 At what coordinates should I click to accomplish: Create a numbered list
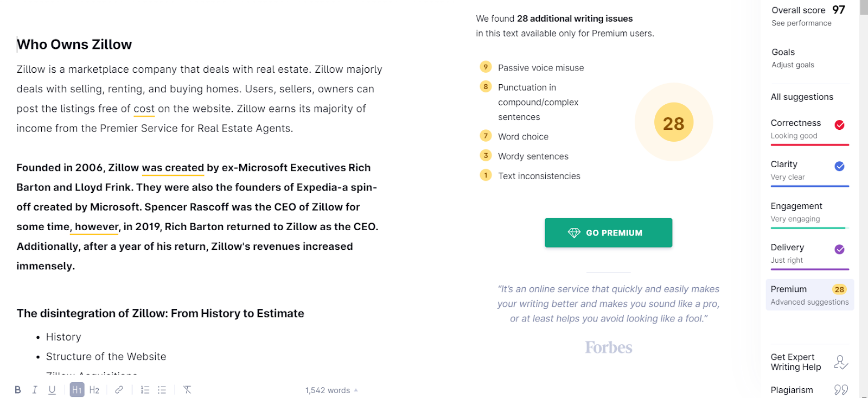(145, 390)
